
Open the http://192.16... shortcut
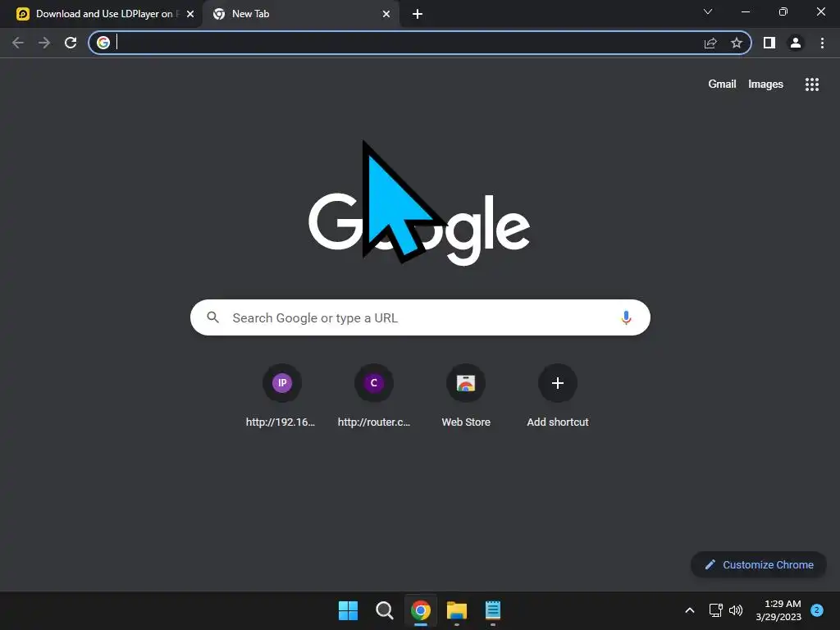click(x=282, y=396)
